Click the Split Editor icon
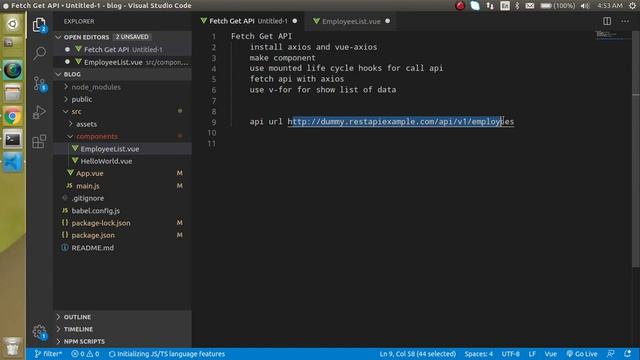The height and width of the screenshot is (360, 640). click(607, 21)
